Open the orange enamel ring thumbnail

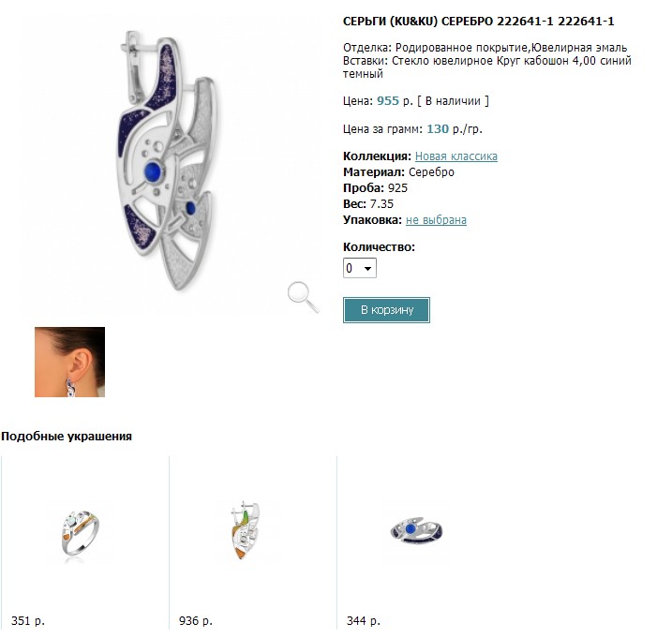pyautogui.click(x=81, y=532)
